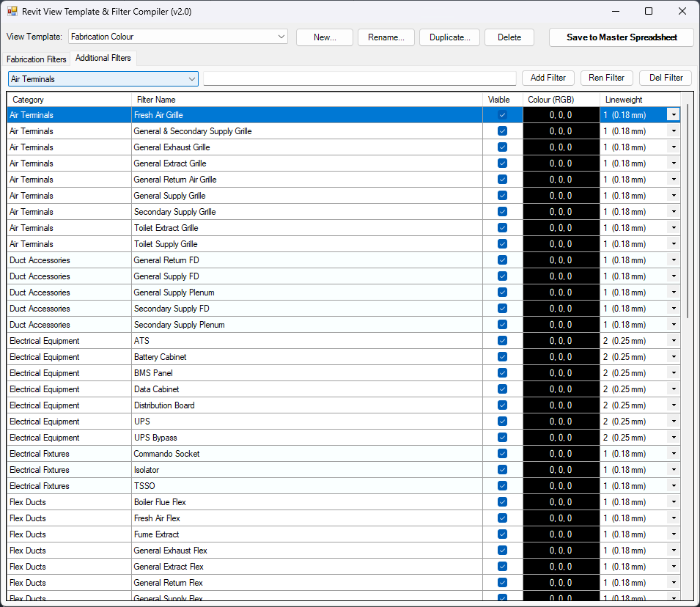700x607 pixels.
Task: Click the Del Filter button
Action: coord(666,78)
